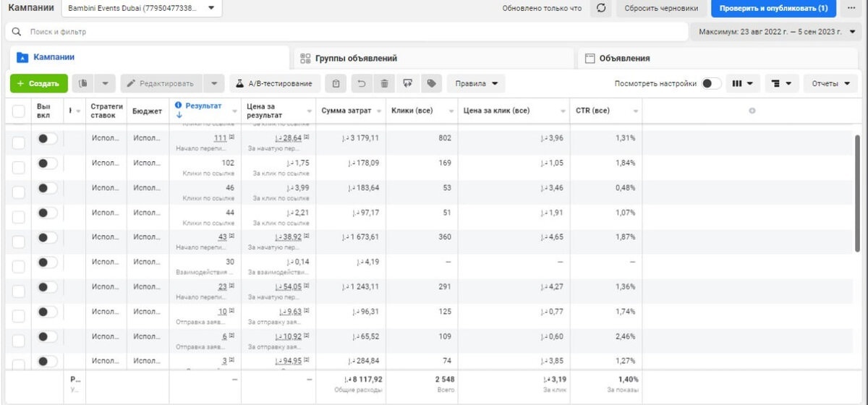The image size is (868, 405).
Task: Click the vertical scrollbar of the table
Action: click(x=858, y=194)
